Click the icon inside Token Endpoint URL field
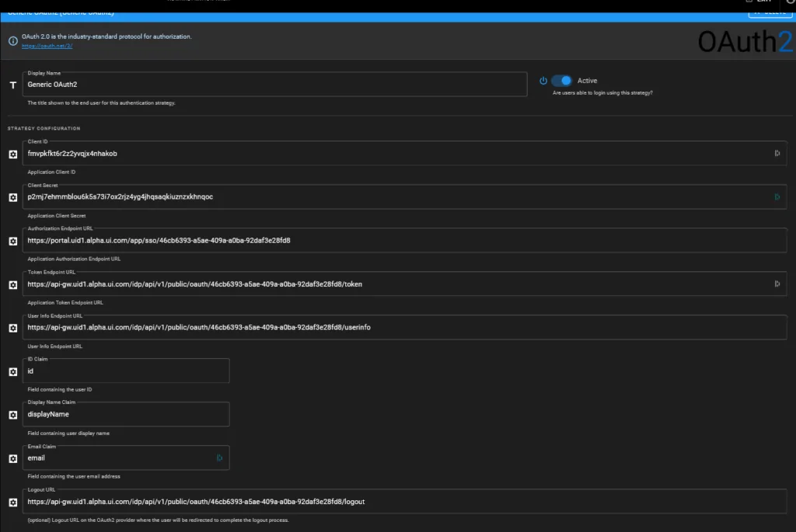 tap(777, 284)
